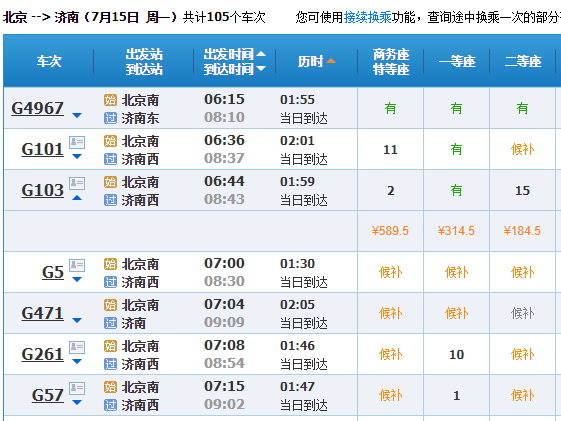Click business seat count 11 for G101

point(390,150)
